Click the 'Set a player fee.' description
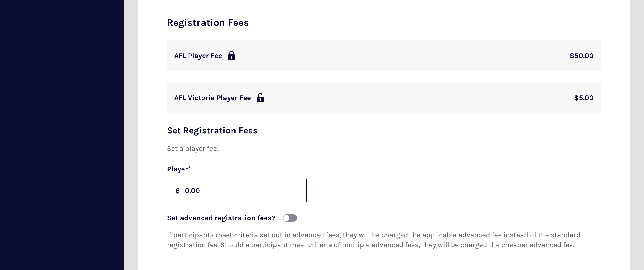644x270 pixels. pos(193,149)
